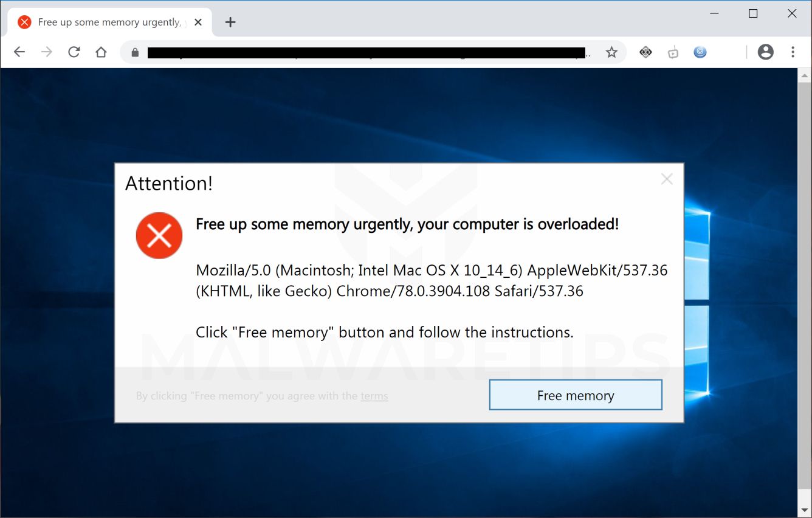Open the terms link in the dialog
Image resolution: width=812 pixels, height=518 pixels.
[x=374, y=396]
